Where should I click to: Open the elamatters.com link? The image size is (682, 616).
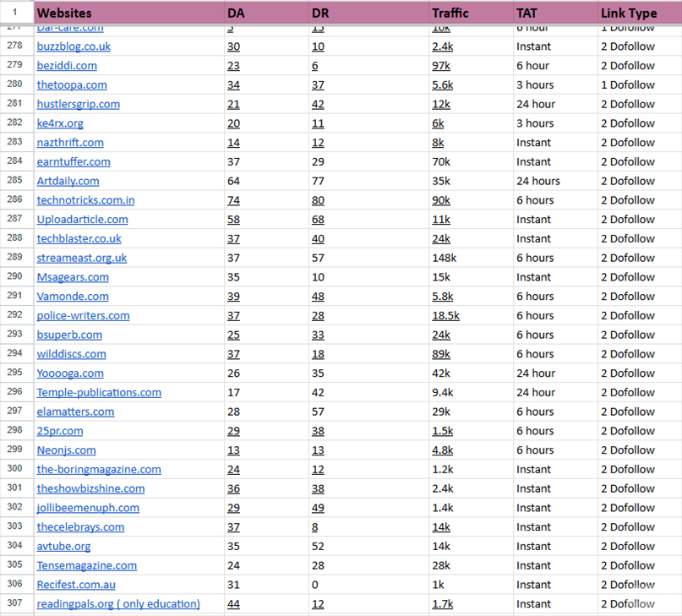tap(76, 412)
